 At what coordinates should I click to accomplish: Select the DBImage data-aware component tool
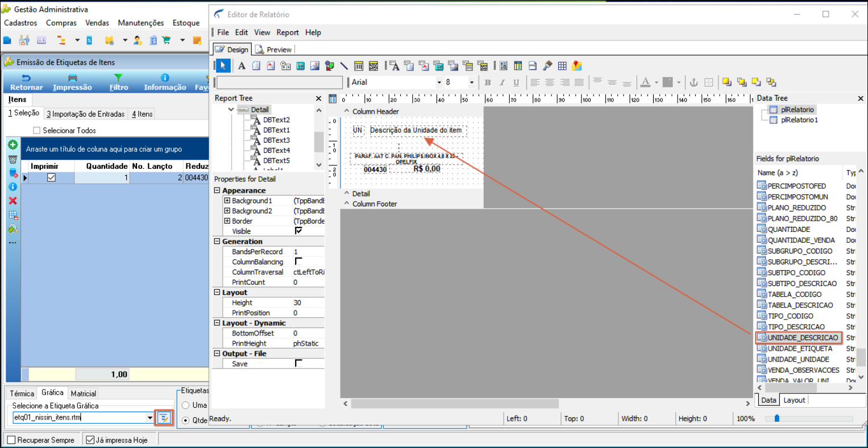tap(453, 66)
